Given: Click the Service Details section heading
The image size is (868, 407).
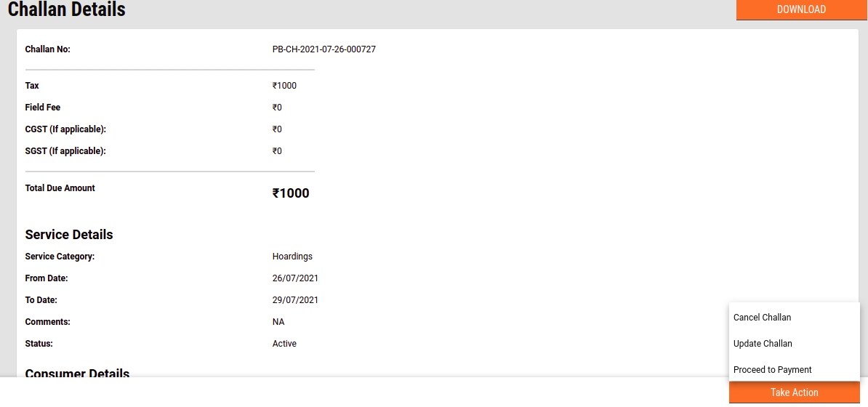Looking at the screenshot, I should point(69,235).
